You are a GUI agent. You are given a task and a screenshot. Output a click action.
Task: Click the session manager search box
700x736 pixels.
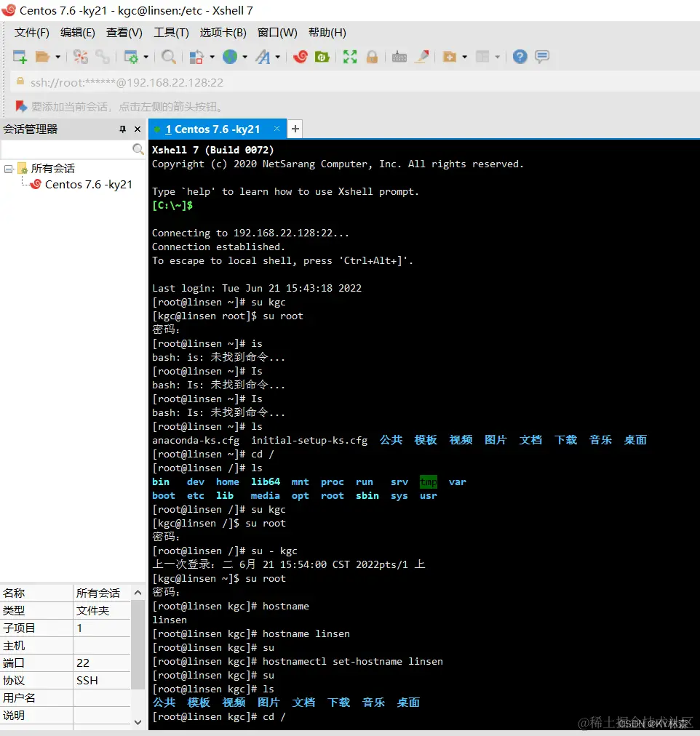pos(66,149)
